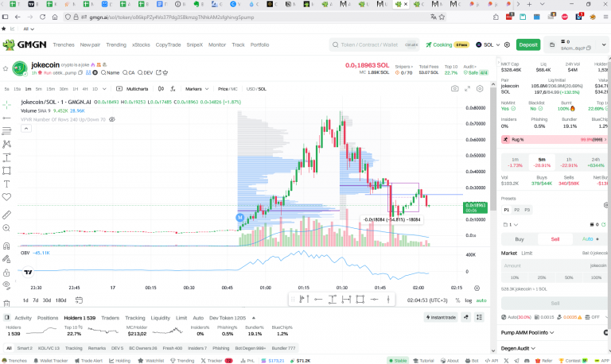
Task: Open the Markers dropdown
Action: point(197,89)
